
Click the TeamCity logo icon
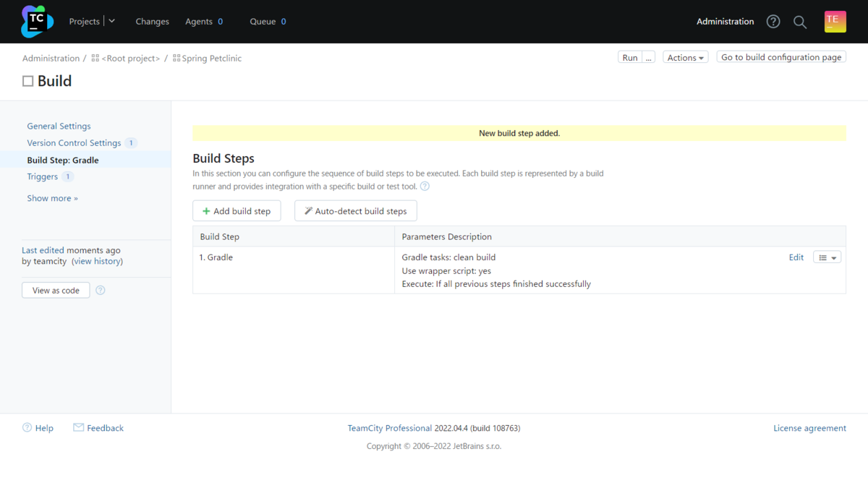click(x=37, y=21)
